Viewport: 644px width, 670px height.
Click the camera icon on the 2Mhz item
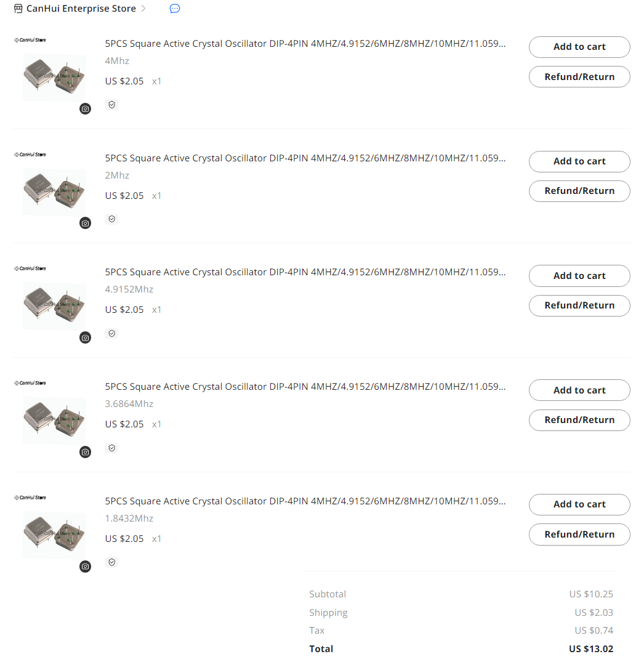click(85, 223)
